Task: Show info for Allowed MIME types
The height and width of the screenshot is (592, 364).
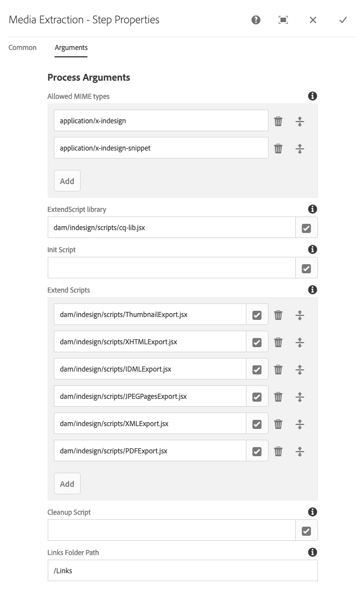Action: [x=312, y=97]
